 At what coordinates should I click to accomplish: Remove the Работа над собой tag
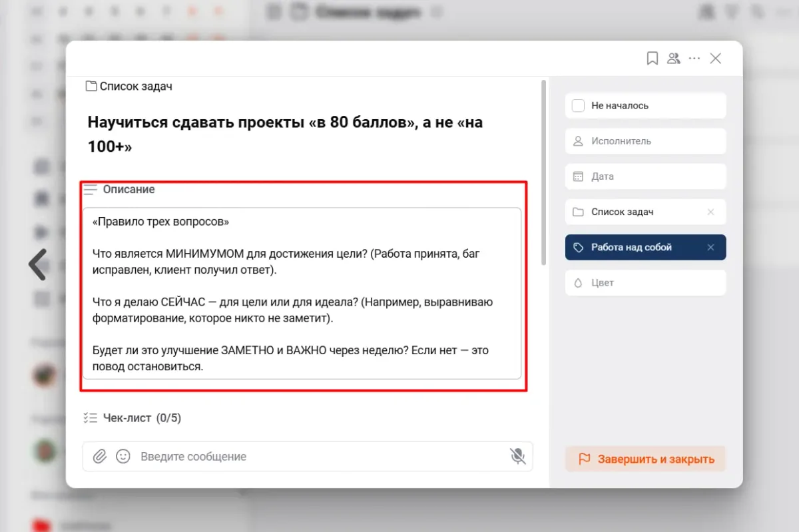coord(710,247)
